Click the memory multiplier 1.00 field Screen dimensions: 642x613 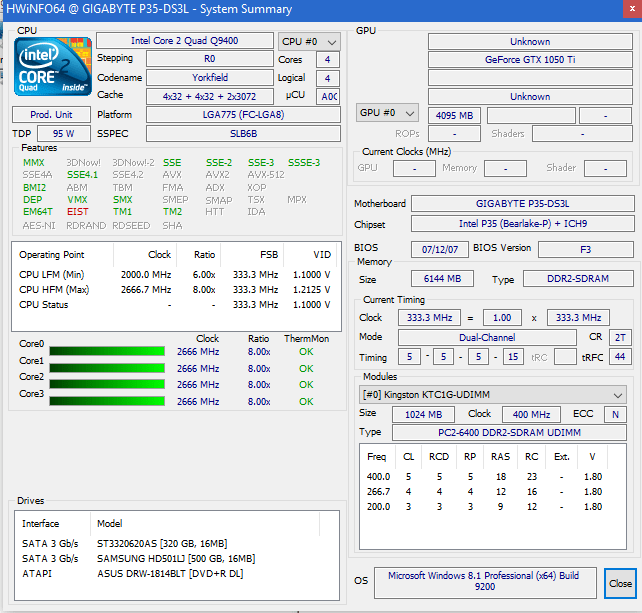coord(502,317)
